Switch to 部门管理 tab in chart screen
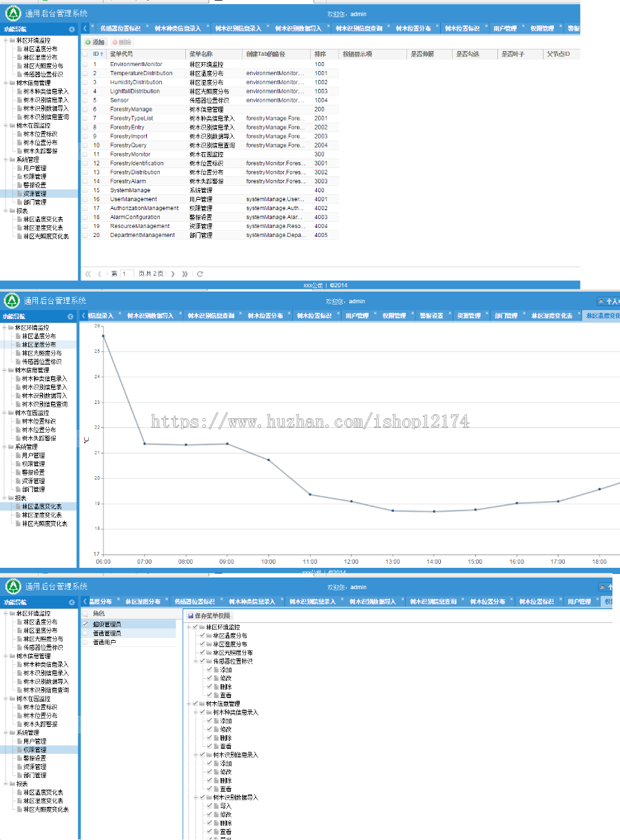 pyautogui.click(x=506, y=316)
